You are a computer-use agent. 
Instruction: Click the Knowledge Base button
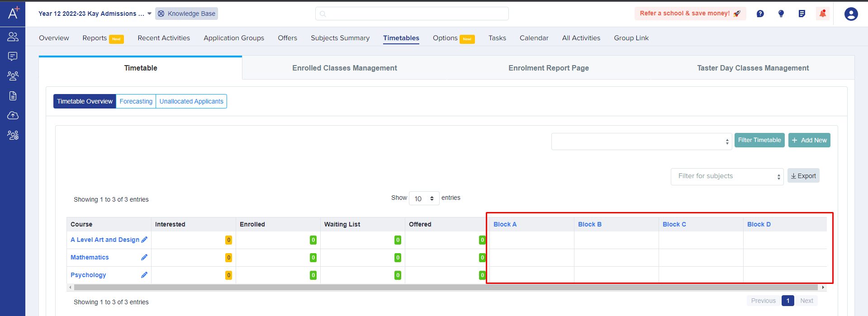pos(187,14)
